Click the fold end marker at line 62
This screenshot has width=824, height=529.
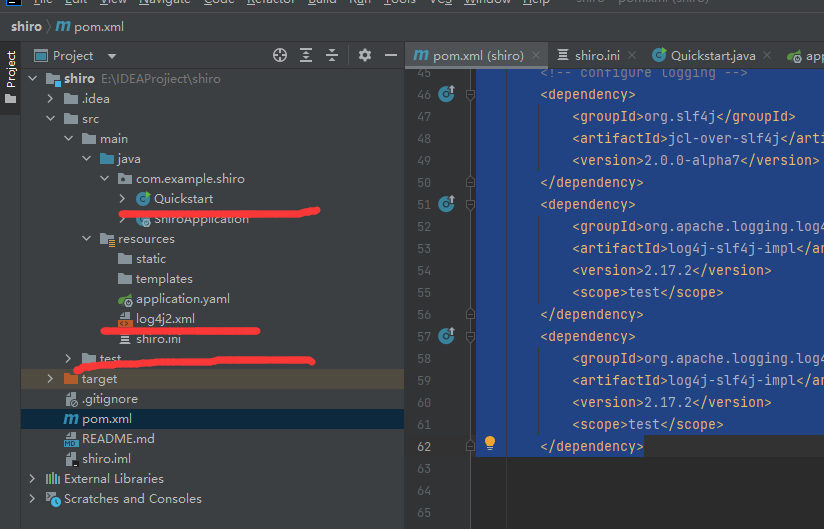470,445
